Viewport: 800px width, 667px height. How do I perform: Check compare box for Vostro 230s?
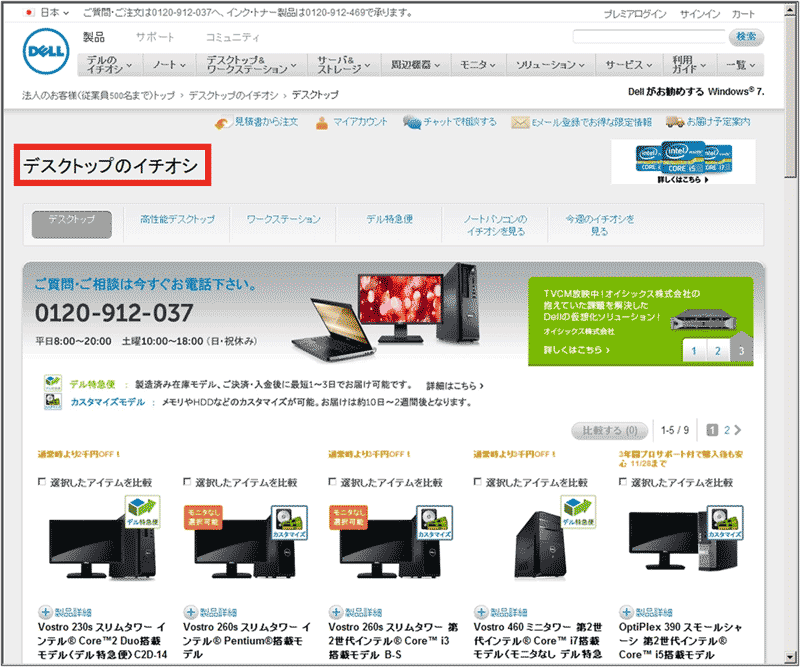(x=42, y=482)
